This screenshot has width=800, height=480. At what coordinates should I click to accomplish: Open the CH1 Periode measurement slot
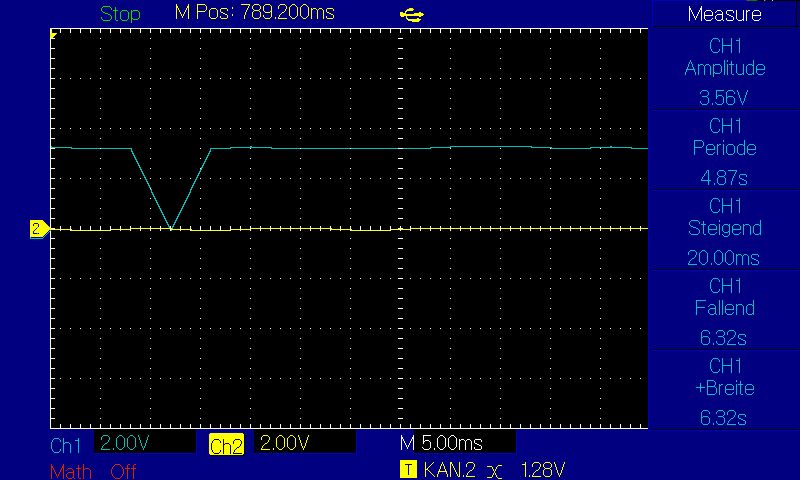(x=724, y=149)
